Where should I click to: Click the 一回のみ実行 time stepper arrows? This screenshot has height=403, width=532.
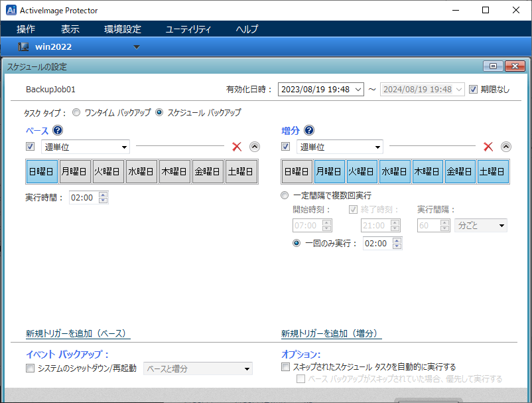click(397, 244)
